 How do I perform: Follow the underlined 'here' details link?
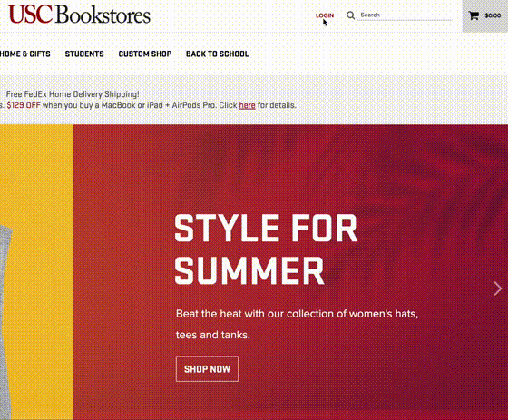(247, 105)
